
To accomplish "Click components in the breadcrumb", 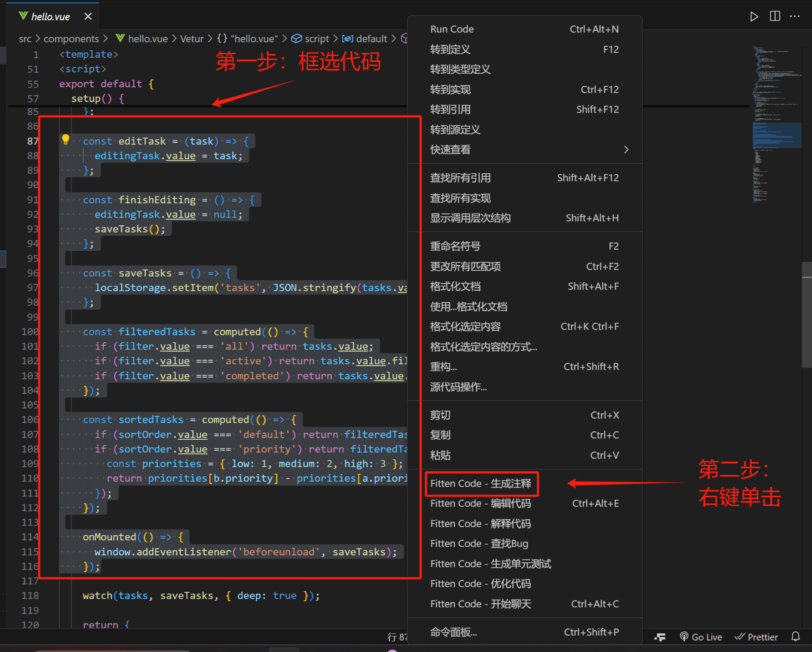I will pyautogui.click(x=71, y=39).
